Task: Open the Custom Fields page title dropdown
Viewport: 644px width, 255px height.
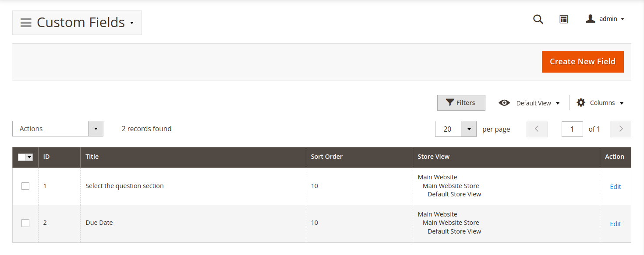Action: (x=131, y=23)
